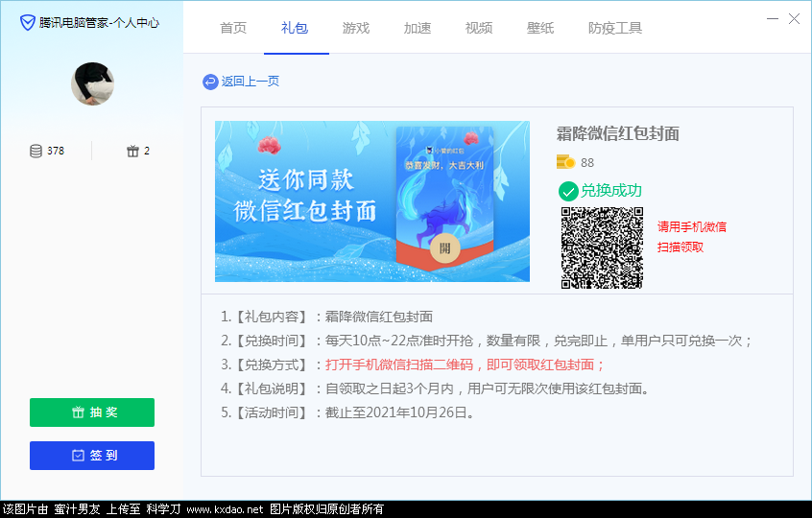The image size is (812, 518).
Task: Click the coin balance icon showing 378
Action: [x=36, y=151]
